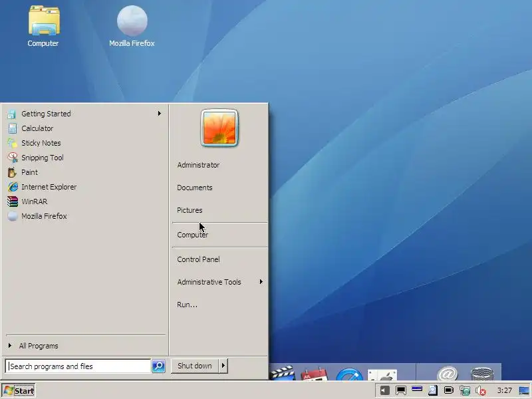Click the search magnifier button
The image size is (532, 399).
pyautogui.click(x=158, y=366)
